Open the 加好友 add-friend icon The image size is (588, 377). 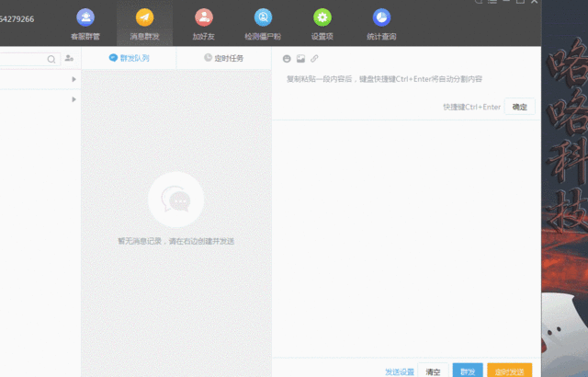[x=204, y=17]
